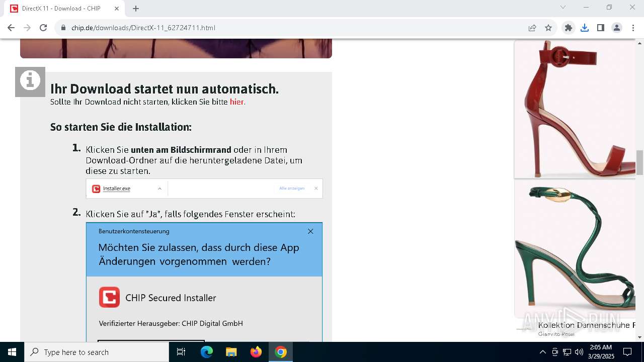Open volume tray icon
The height and width of the screenshot is (362, 644).
tap(579, 352)
